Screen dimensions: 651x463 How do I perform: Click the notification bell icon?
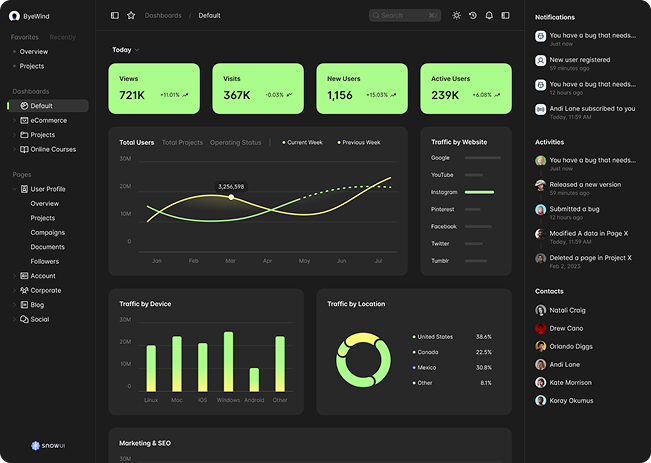click(x=489, y=16)
